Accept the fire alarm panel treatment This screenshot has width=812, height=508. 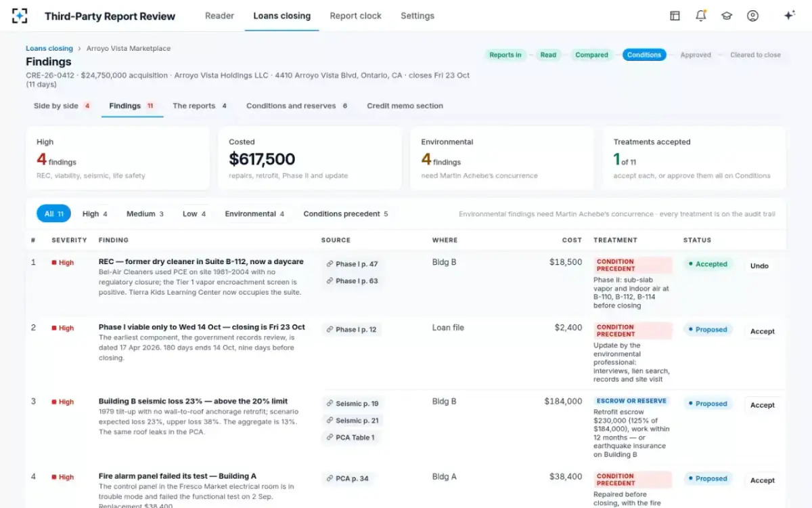763,480
